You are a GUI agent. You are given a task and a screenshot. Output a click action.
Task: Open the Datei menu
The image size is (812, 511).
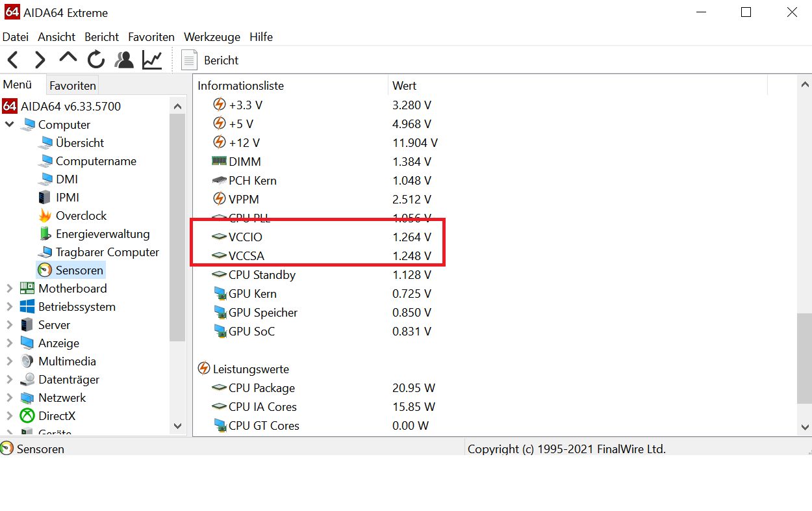tap(16, 37)
